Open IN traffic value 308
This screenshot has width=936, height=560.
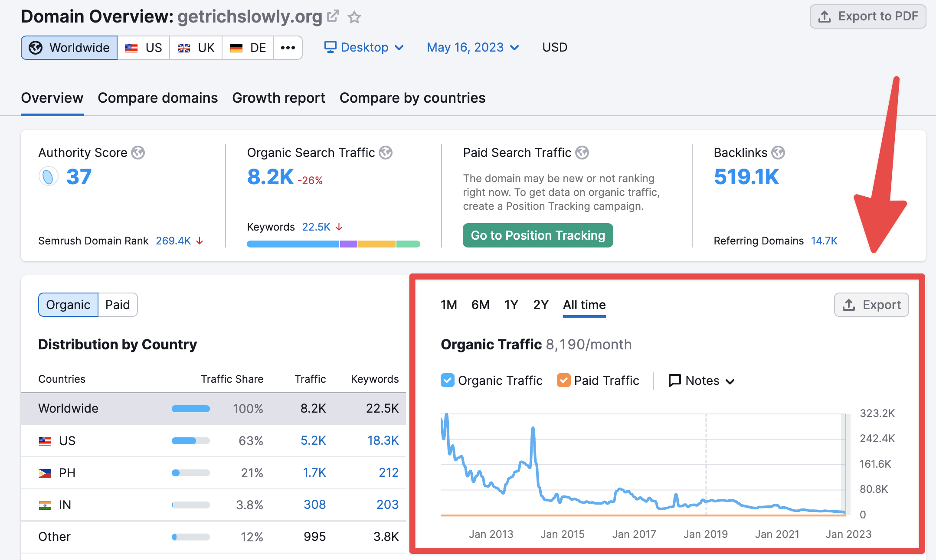(x=315, y=505)
